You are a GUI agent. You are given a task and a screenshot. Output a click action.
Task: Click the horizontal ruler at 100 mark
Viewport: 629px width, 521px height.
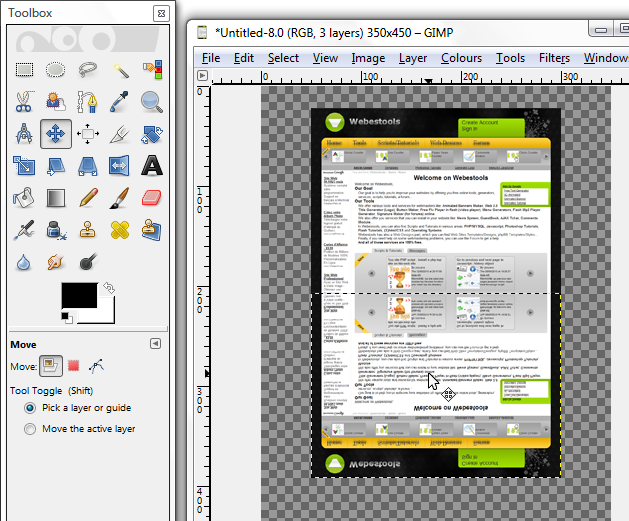click(x=363, y=77)
